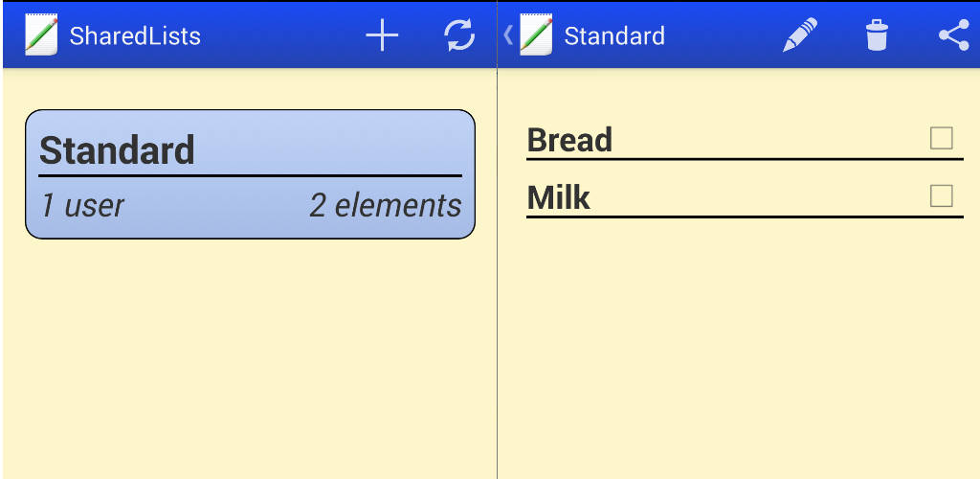Click the SharedLists notepad app icon

point(41,36)
